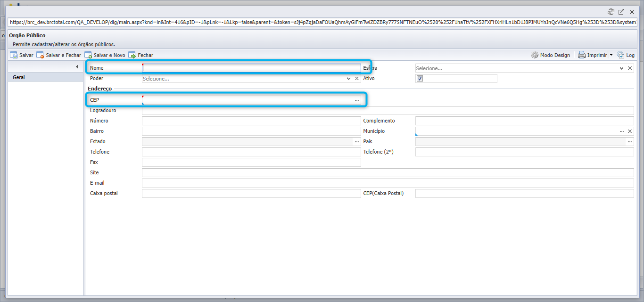Expand the Imprimir dropdown arrow
644x302 pixels.
tap(611, 55)
